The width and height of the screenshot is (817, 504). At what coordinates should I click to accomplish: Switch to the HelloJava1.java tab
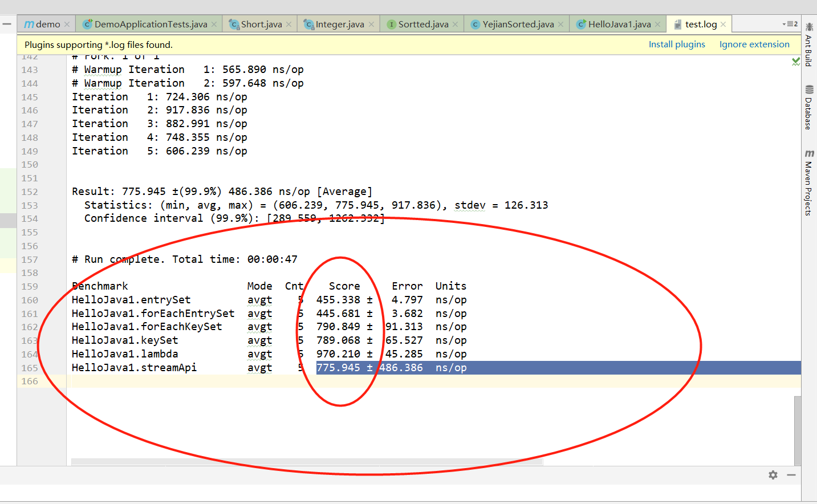(x=619, y=25)
